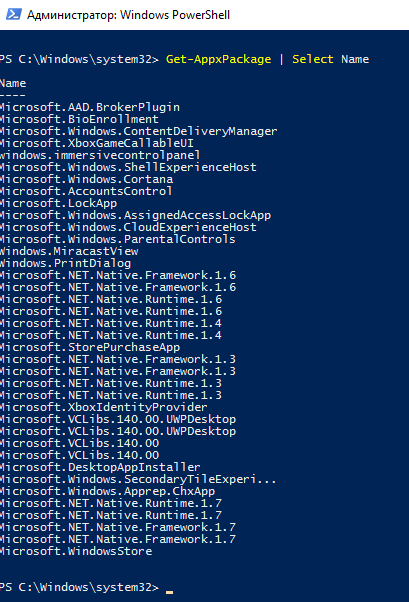
Task: Click the Windows.MiracastView entry
Action: [x=69, y=251]
